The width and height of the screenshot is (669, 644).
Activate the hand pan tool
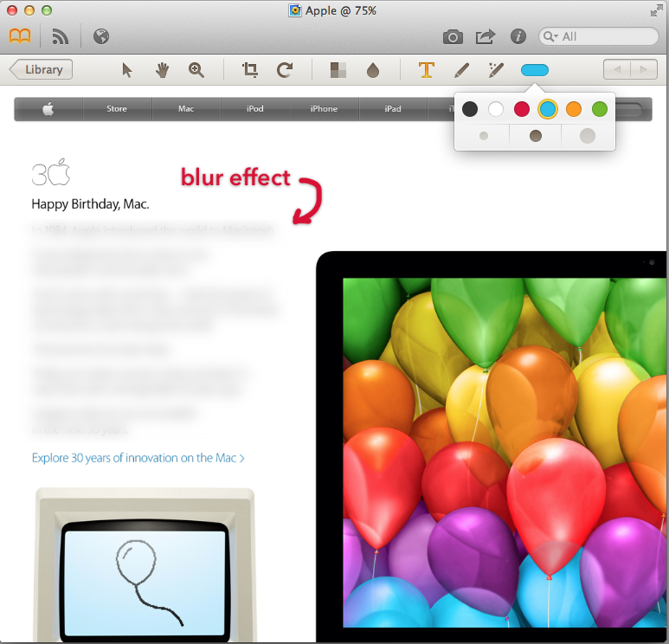click(x=162, y=70)
